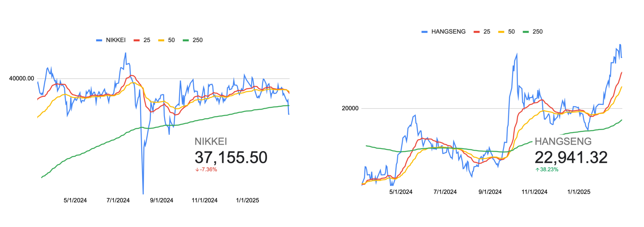The image size is (644, 227).
Task: Click 11/1/2024 on the NIKKEI chart axis
Action: point(205,200)
